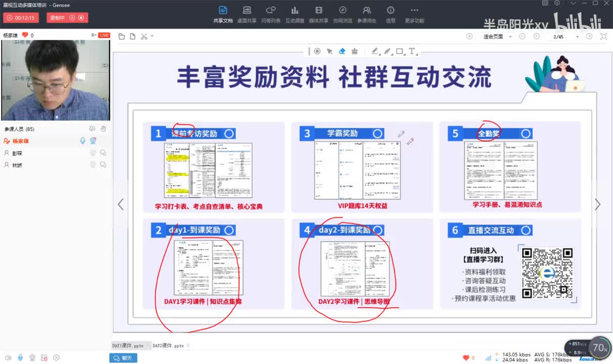Screen dimensions: 613x364
Task: Click the raise-hand icon in attendee header
Action: point(103,129)
